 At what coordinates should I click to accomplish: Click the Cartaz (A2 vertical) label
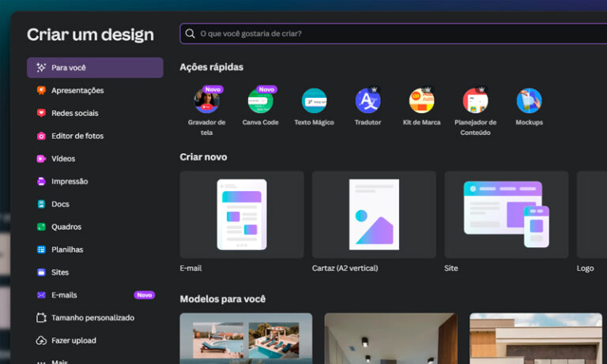[345, 268]
